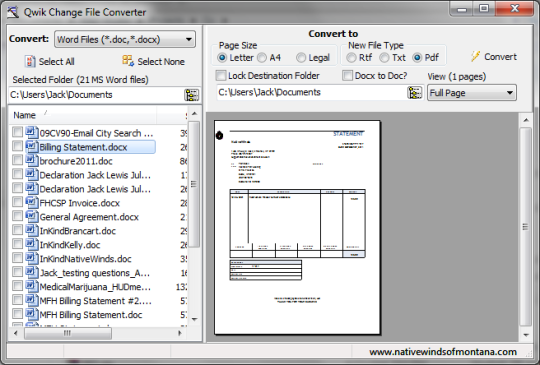Click Select None button text
Viewport: 540px width, 365px height.
[x=161, y=62]
